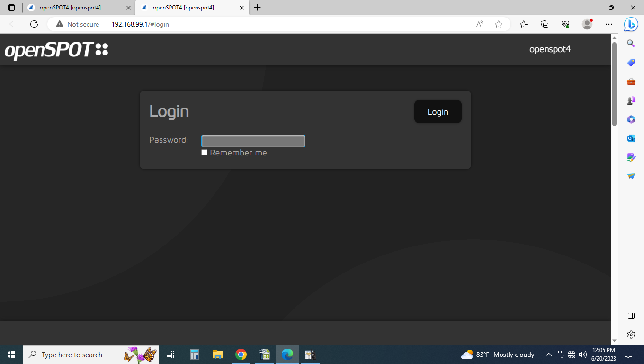The height and width of the screenshot is (364, 644).
Task: Enable the Remember me option
Action: click(204, 152)
